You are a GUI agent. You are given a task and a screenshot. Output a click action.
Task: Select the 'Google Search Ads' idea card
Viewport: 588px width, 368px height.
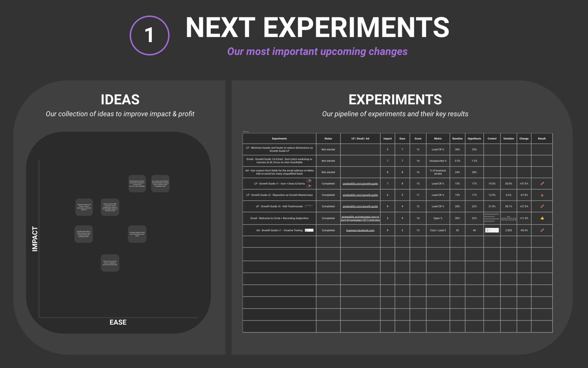point(83,234)
